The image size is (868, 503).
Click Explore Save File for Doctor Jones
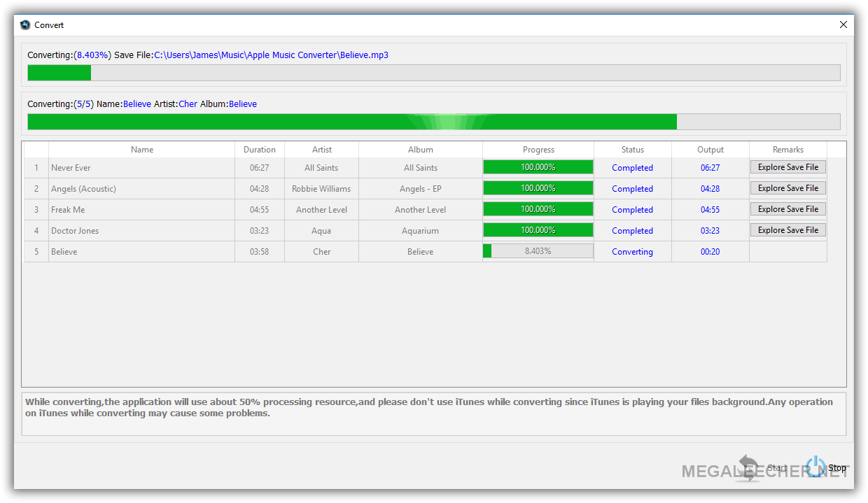[x=787, y=230]
